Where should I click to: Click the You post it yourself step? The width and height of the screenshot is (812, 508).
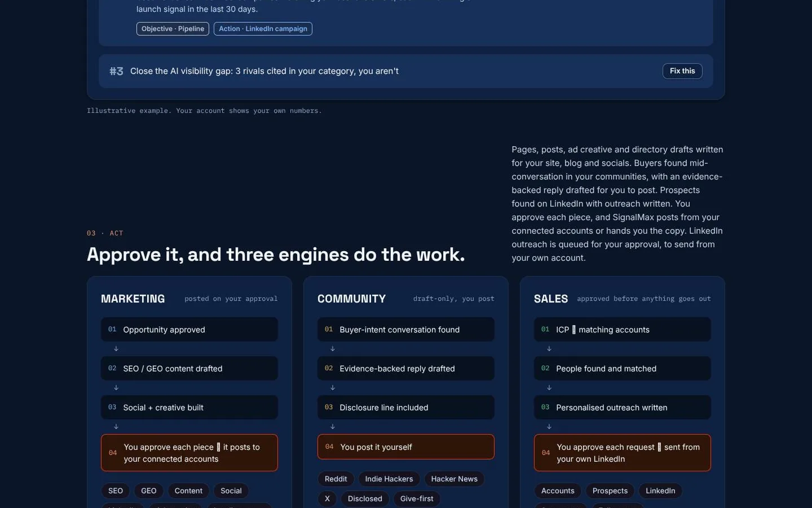[406, 447]
